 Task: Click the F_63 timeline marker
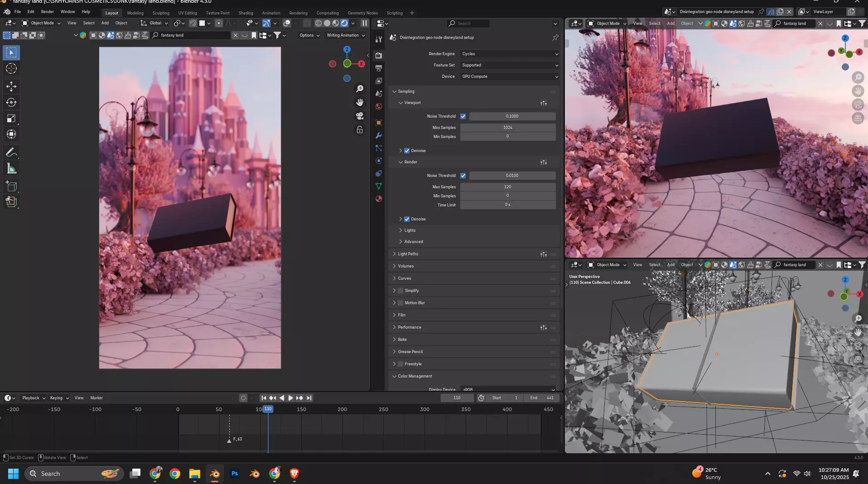229,440
